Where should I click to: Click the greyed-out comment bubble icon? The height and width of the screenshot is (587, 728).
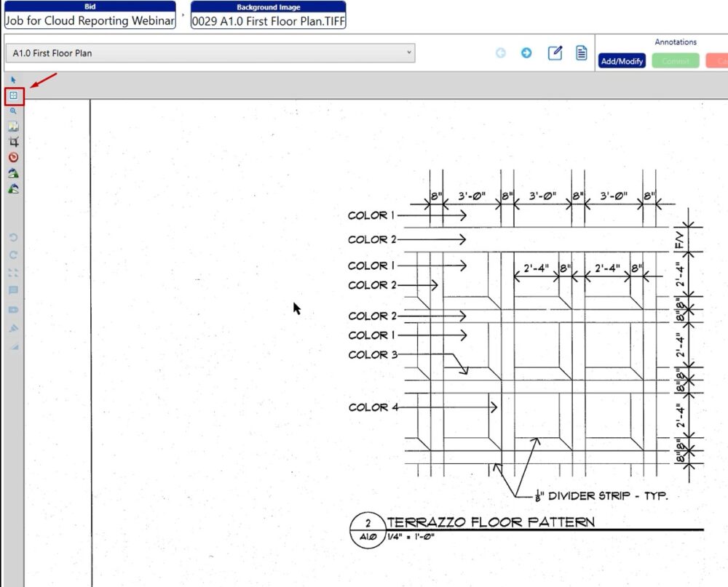pyautogui.click(x=13, y=290)
